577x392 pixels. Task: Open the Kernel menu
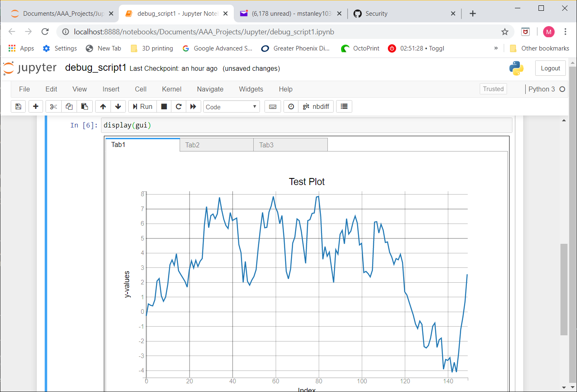pyautogui.click(x=171, y=89)
